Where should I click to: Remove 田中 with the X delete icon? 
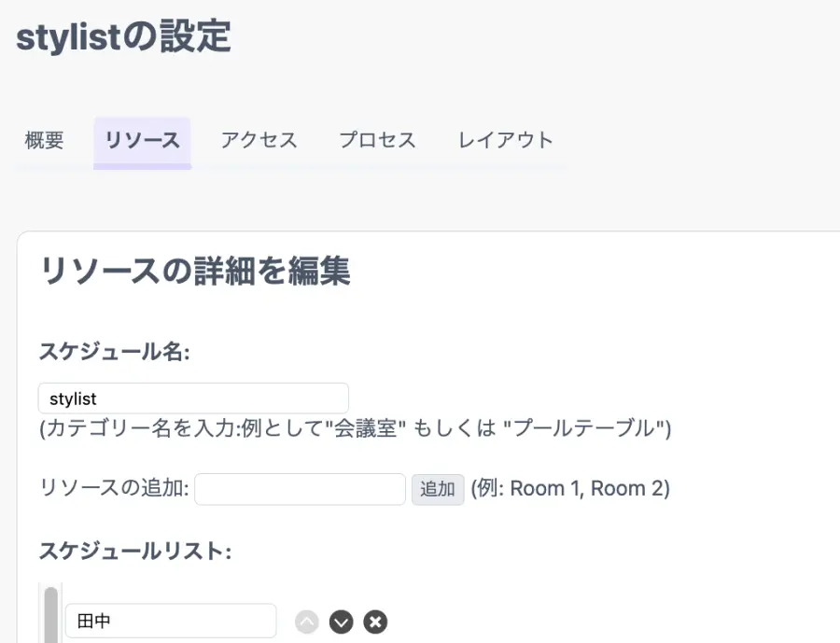tap(375, 622)
